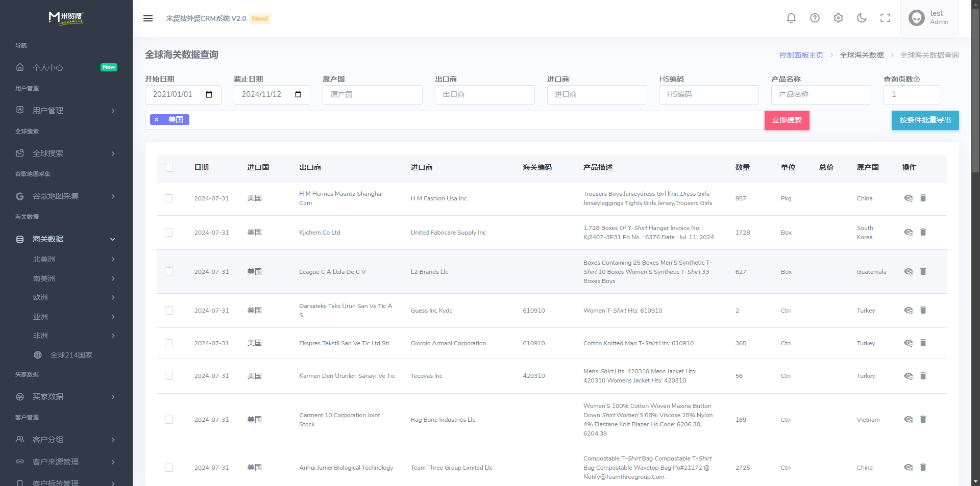980x486 pixels.
Task: Check the Kjichem Co Ltd row
Action: [x=169, y=233]
